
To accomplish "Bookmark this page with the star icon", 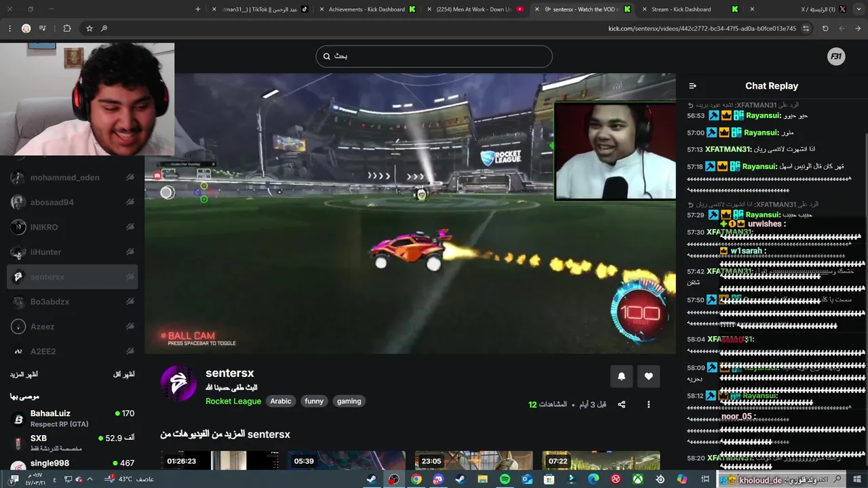I will tap(90, 28).
